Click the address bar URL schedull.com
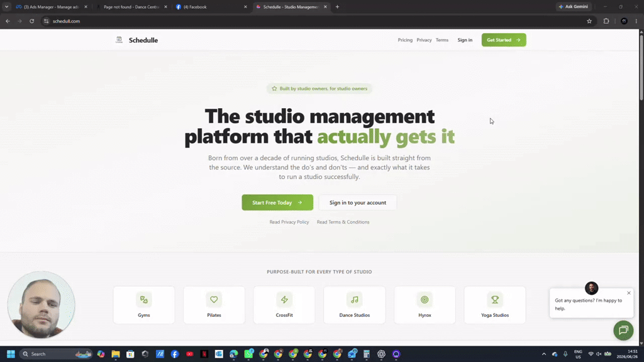 (x=66, y=21)
